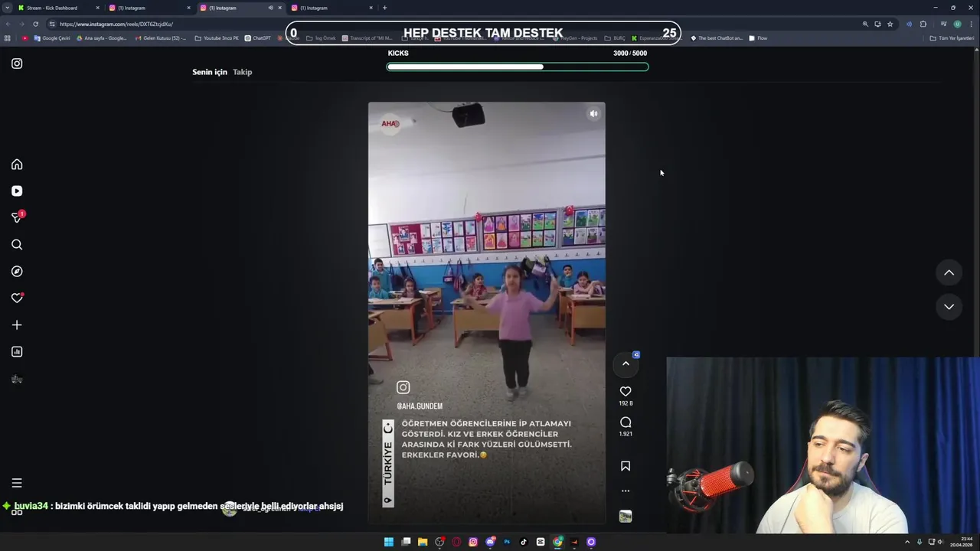Open the profile avatar in the sidebar
980x551 pixels.
pyautogui.click(x=17, y=379)
